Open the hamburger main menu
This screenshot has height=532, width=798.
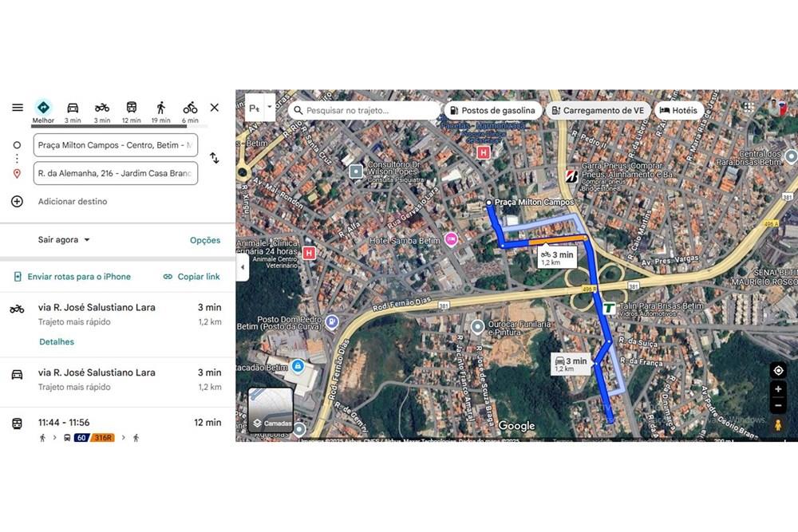click(x=18, y=108)
